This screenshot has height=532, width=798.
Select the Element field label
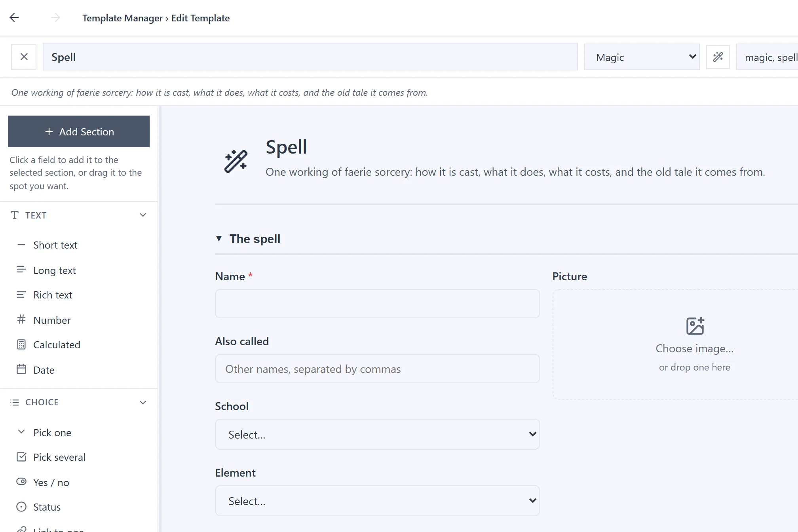coord(236,473)
